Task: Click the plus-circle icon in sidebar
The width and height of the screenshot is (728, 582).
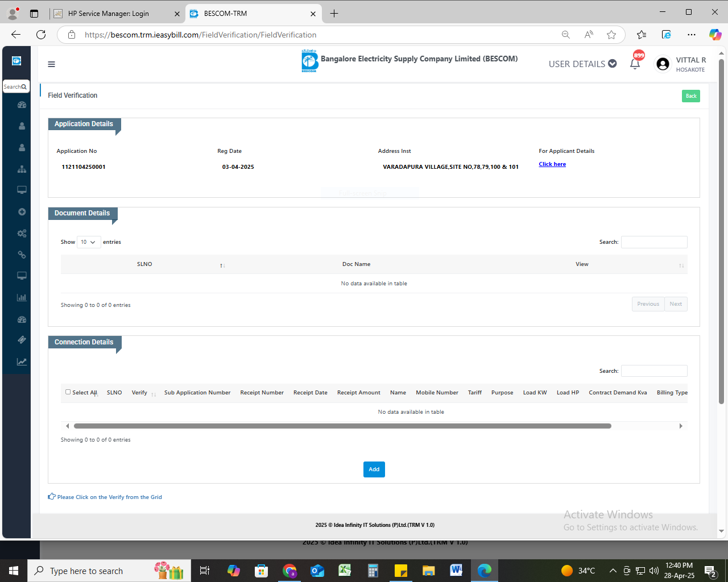Action: pos(22,211)
